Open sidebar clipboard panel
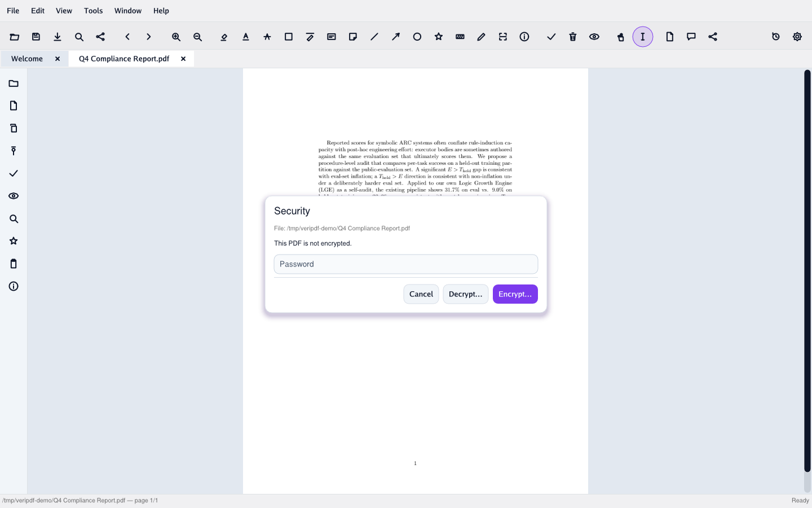 (14, 264)
